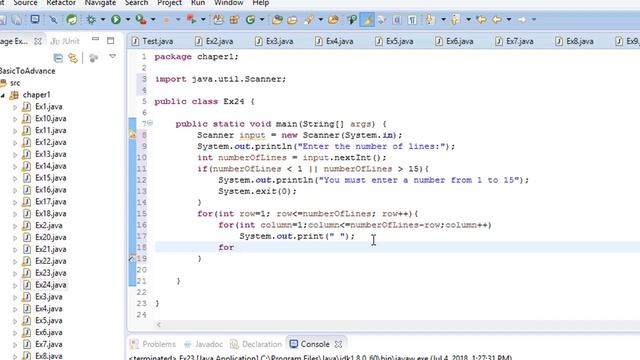The height and width of the screenshot is (360, 640).
Task: Open the Project menu
Action: click(x=169, y=3)
